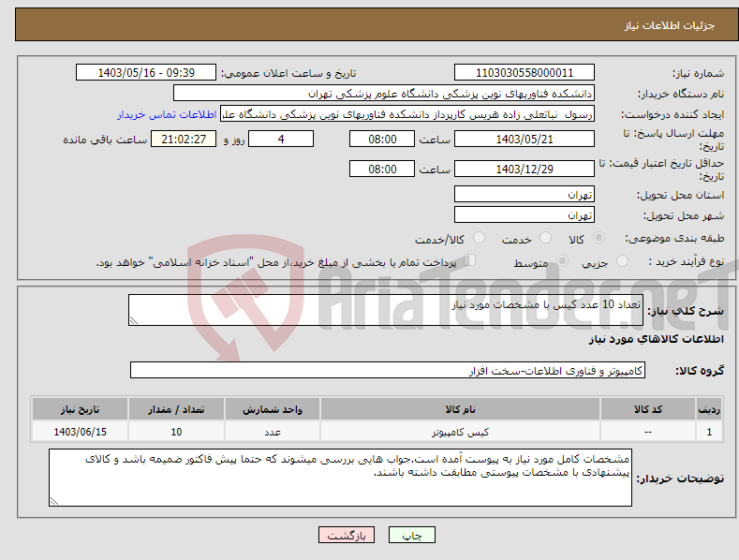The height and width of the screenshot is (560, 739).
Task: Click the row number cell 1
Action: 709,432
